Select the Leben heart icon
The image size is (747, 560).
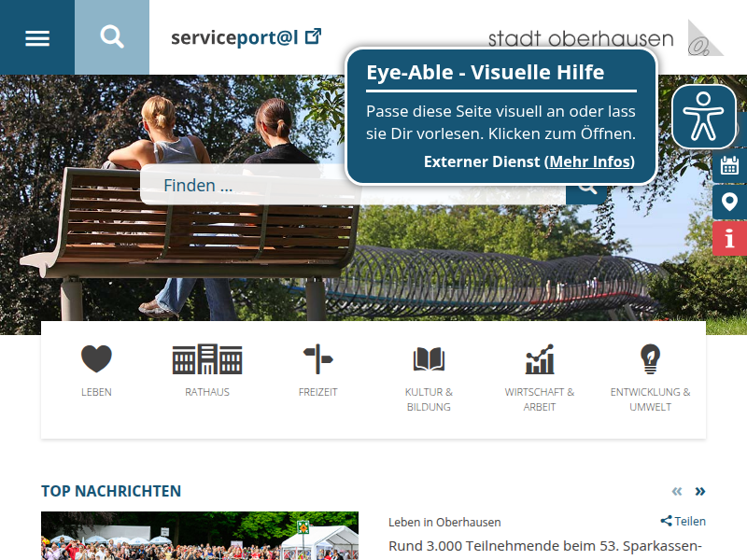pos(96,359)
